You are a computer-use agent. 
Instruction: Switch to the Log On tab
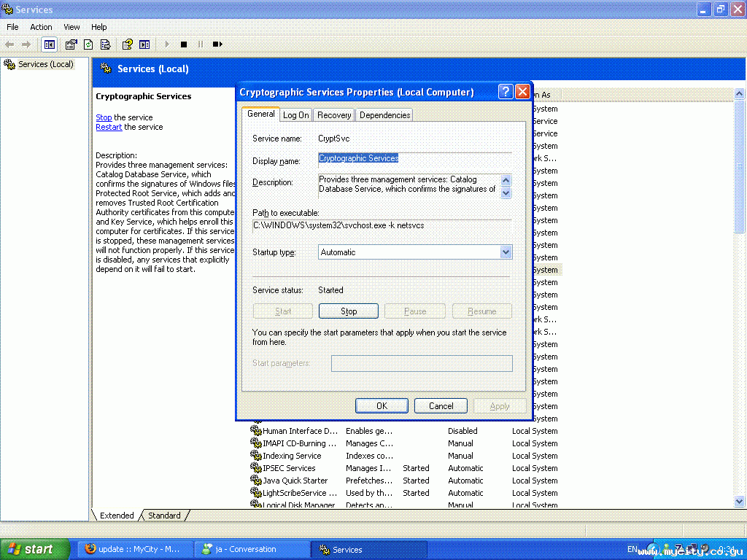pyautogui.click(x=295, y=115)
